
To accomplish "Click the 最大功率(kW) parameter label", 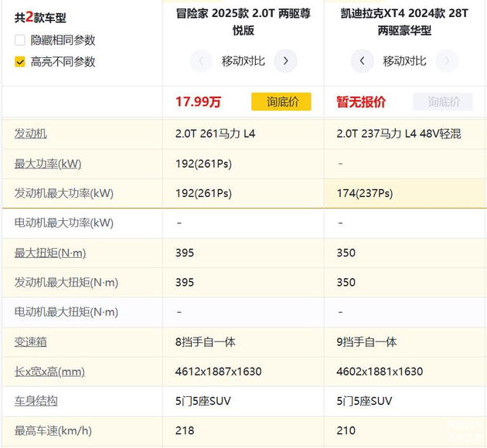I will (x=48, y=164).
